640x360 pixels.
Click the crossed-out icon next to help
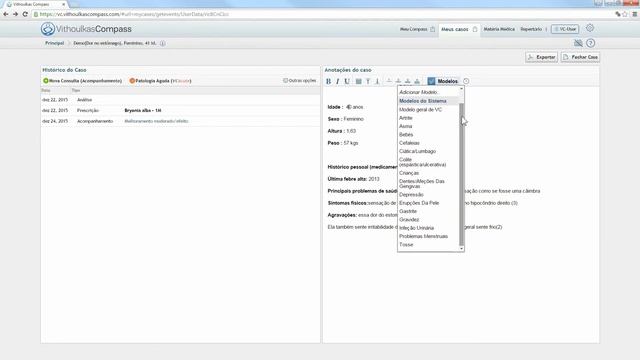tap(578, 43)
